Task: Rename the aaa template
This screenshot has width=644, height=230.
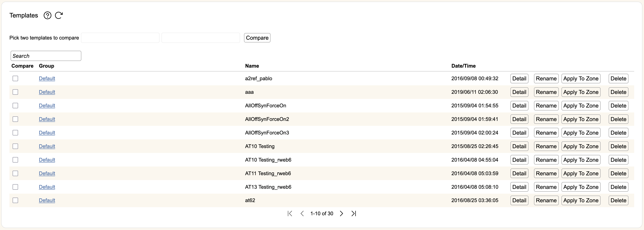Action: [x=546, y=92]
